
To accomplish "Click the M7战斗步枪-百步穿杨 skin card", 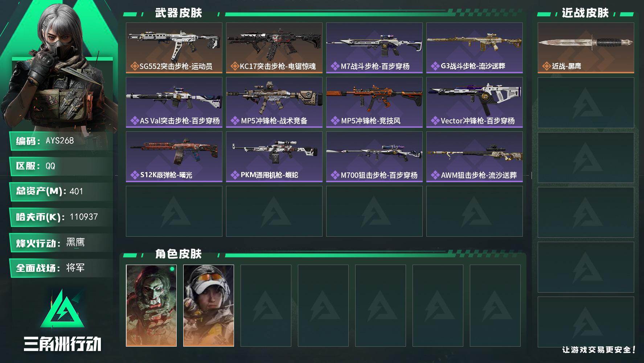I will (374, 48).
